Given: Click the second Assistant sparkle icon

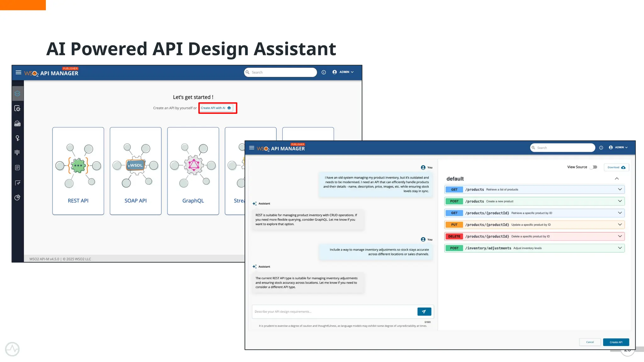Looking at the screenshot, I should [x=254, y=267].
